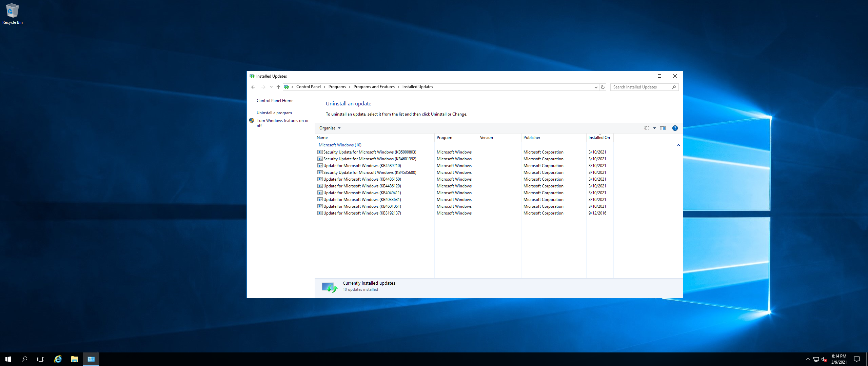Expand the address bar history dropdown

[x=596, y=87]
